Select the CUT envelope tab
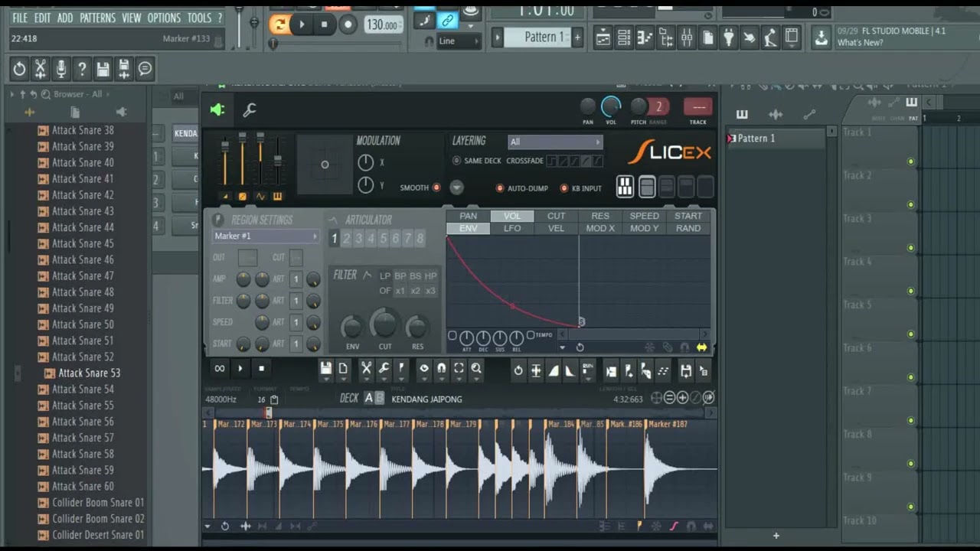 [x=557, y=216]
